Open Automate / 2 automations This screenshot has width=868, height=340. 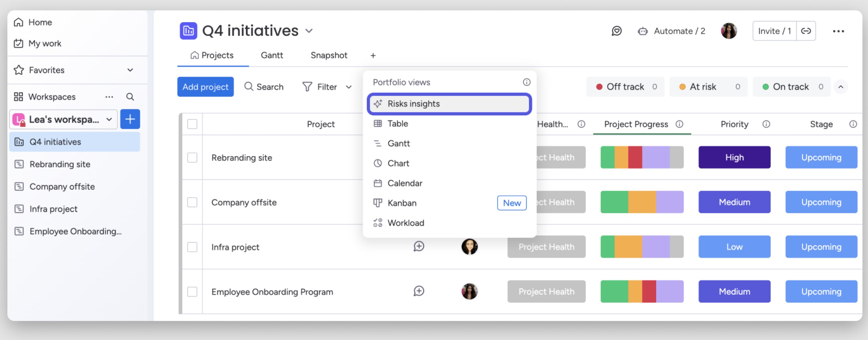672,31
